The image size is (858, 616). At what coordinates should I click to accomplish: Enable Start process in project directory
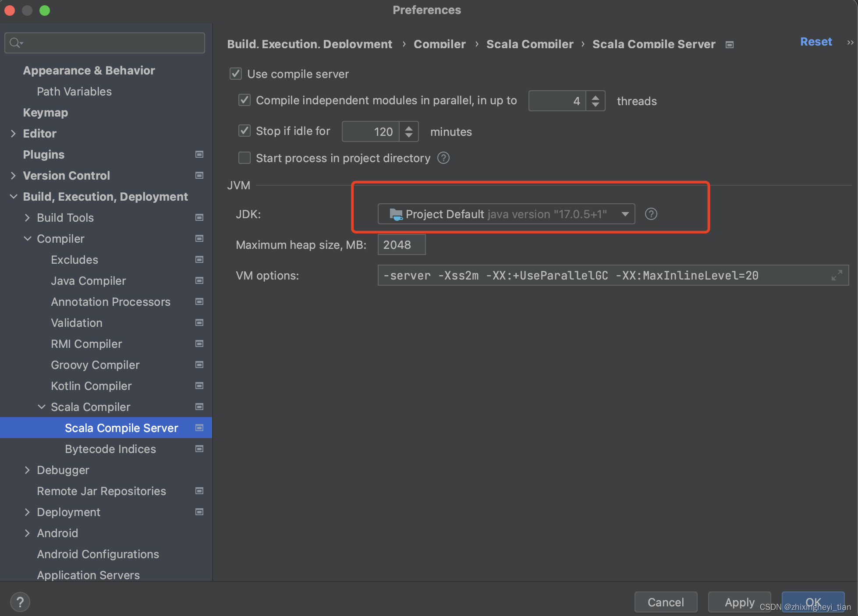pyautogui.click(x=245, y=158)
